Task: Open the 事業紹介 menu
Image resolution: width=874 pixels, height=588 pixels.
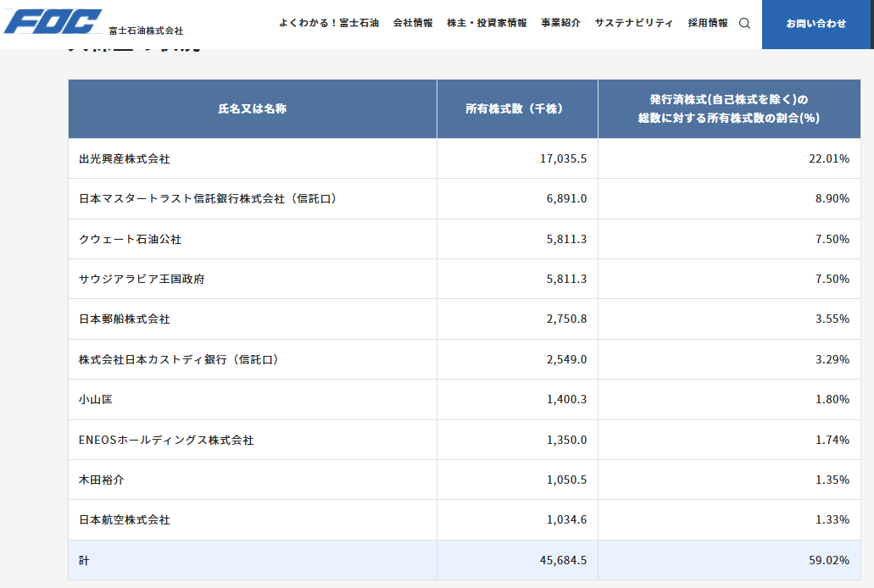Action: click(x=560, y=23)
